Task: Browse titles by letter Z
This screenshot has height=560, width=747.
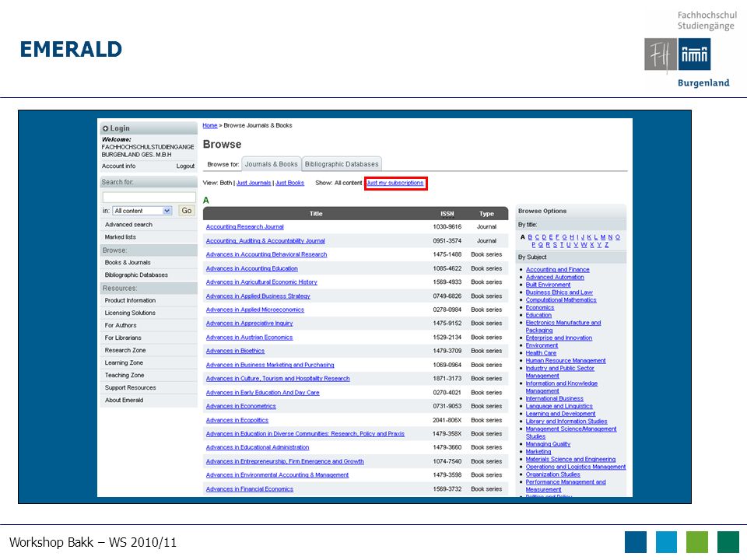Action: click(x=606, y=245)
